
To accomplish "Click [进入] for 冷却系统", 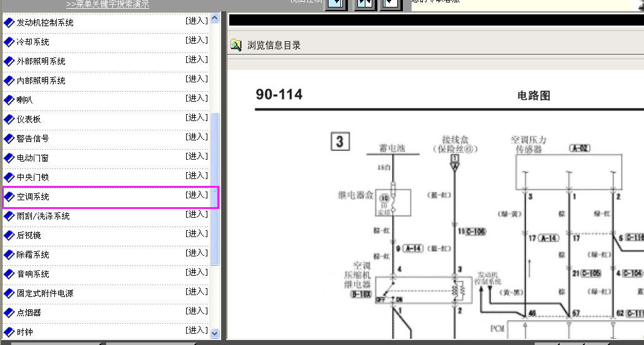I will pos(197,40).
